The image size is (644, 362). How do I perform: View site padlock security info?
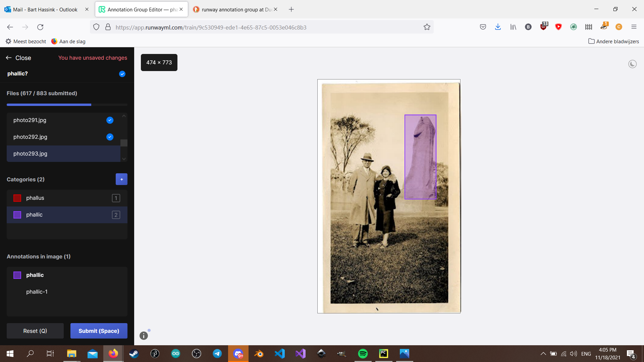click(108, 27)
